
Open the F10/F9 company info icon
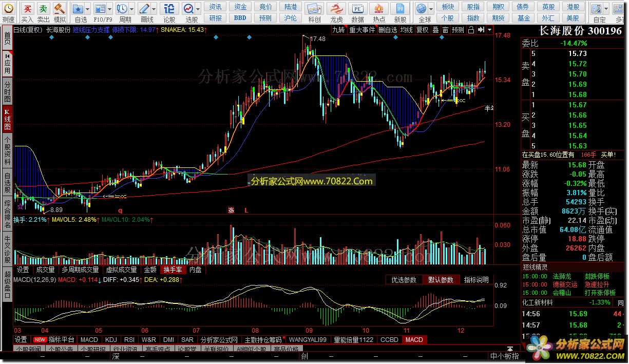point(101,9)
